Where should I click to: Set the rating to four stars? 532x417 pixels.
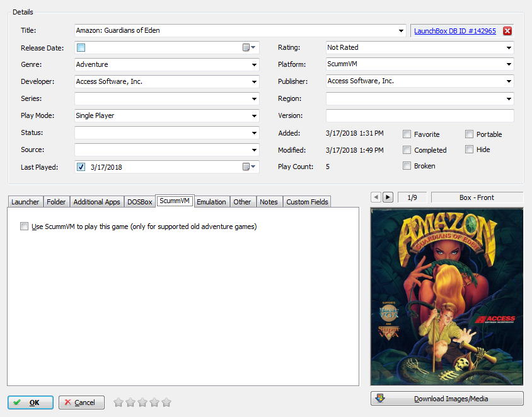tap(154, 402)
